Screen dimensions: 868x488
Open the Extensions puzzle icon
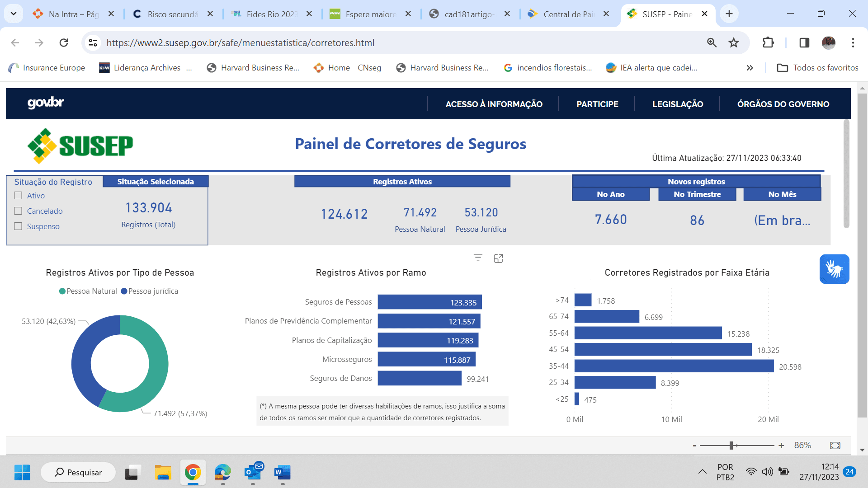click(x=768, y=42)
